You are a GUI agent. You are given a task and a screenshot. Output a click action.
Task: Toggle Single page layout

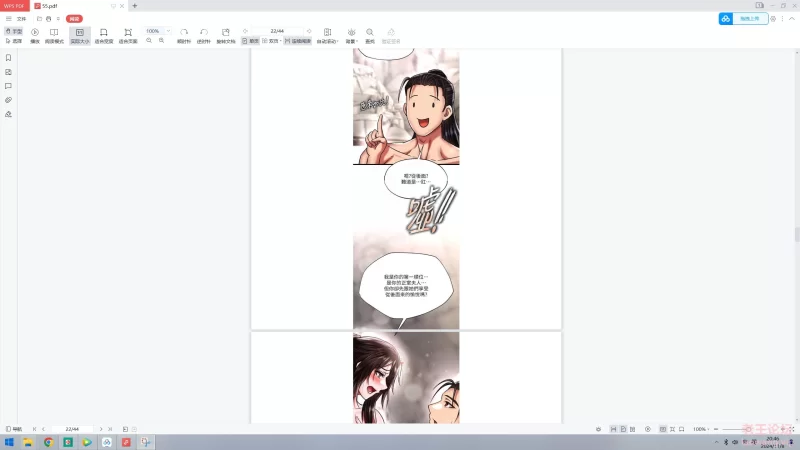click(x=251, y=41)
